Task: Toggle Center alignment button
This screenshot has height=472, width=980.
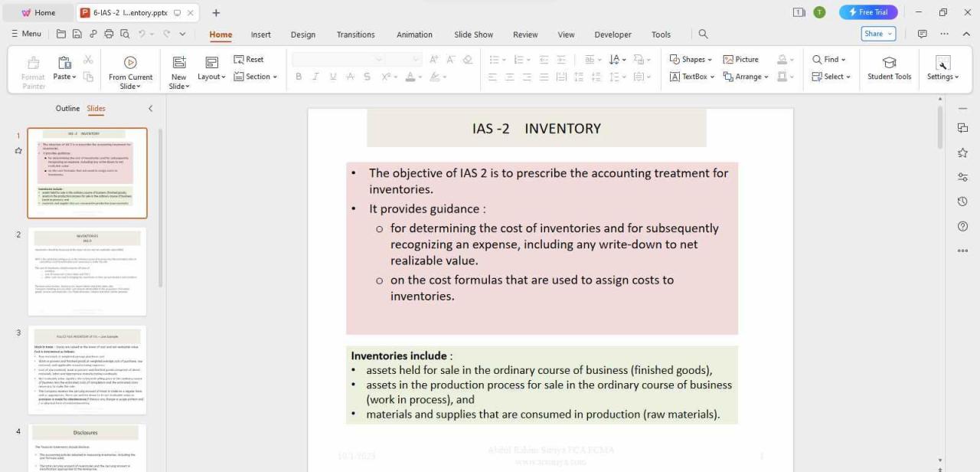Action: 510,77
